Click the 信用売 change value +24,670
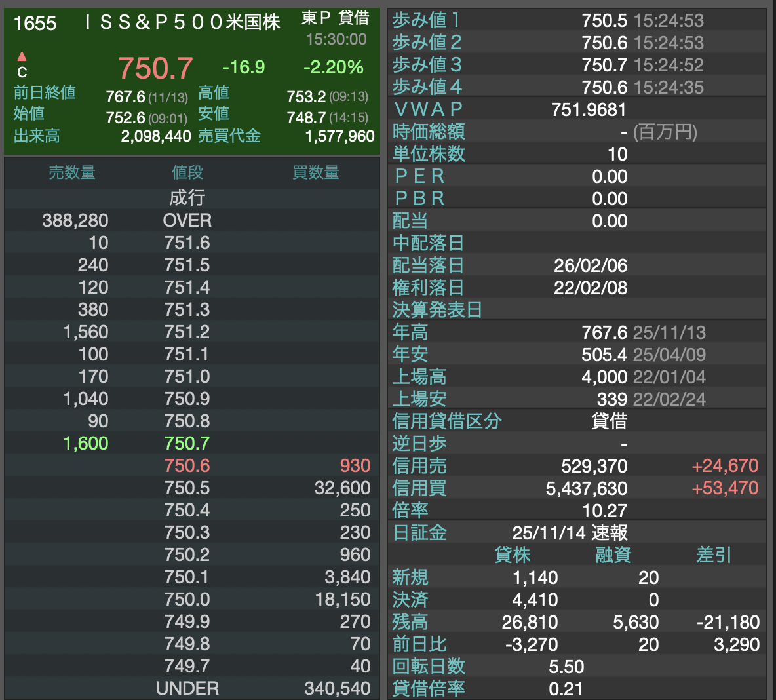Screen dimensions: 776x700 click(x=724, y=466)
